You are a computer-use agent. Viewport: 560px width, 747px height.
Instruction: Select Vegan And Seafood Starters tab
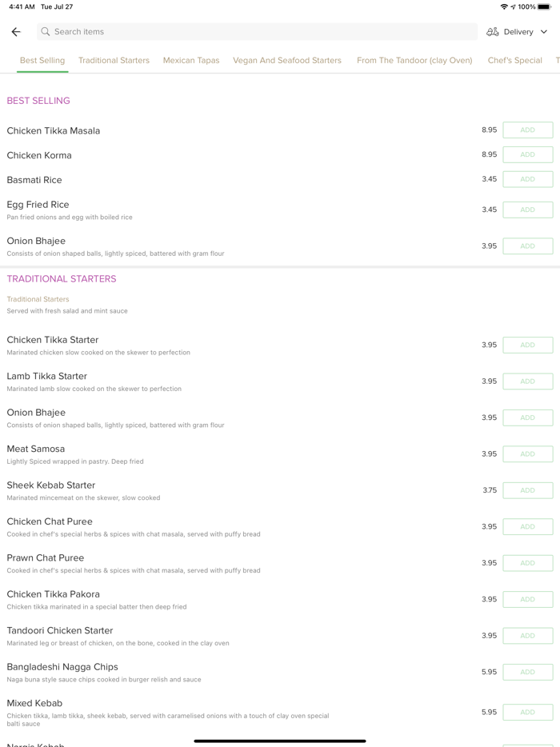point(287,61)
